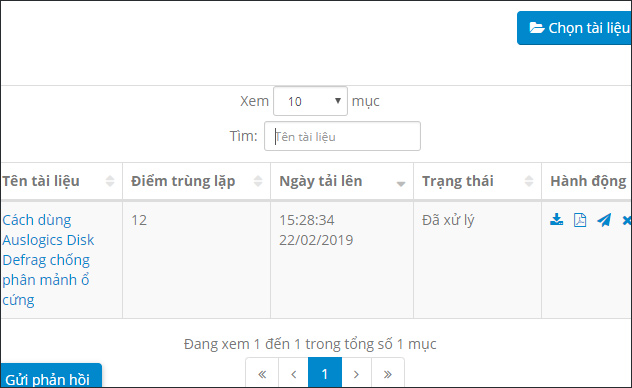
Task: Send document using paper plane icon
Action: (604, 220)
